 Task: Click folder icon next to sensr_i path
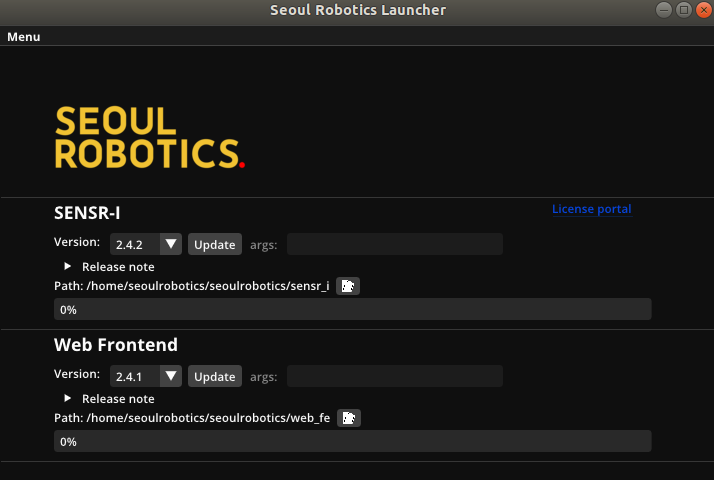tap(348, 286)
